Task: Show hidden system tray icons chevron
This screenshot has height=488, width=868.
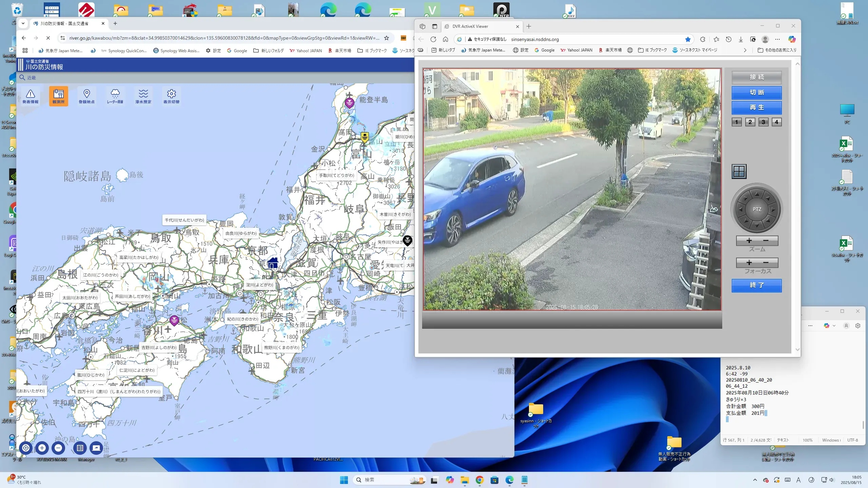Action: coord(755,480)
